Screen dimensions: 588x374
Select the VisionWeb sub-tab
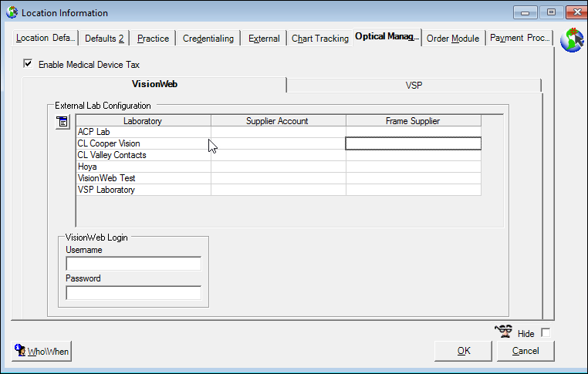[154, 84]
